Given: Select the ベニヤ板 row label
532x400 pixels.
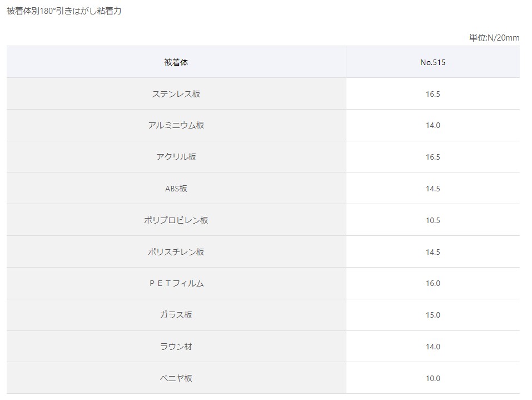Looking at the screenshot, I should pyautogui.click(x=176, y=378).
